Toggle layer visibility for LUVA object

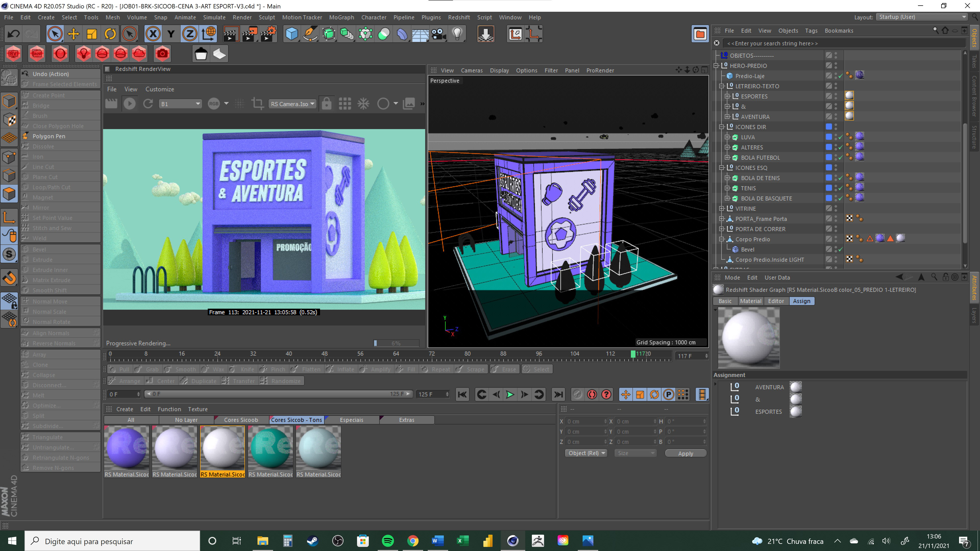click(829, 137)
